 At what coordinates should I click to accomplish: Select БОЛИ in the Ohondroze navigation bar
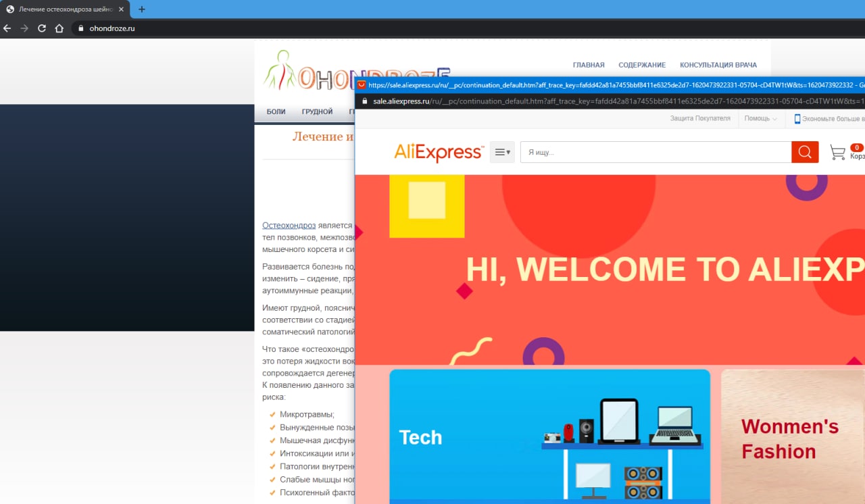(x=276, y=111)
